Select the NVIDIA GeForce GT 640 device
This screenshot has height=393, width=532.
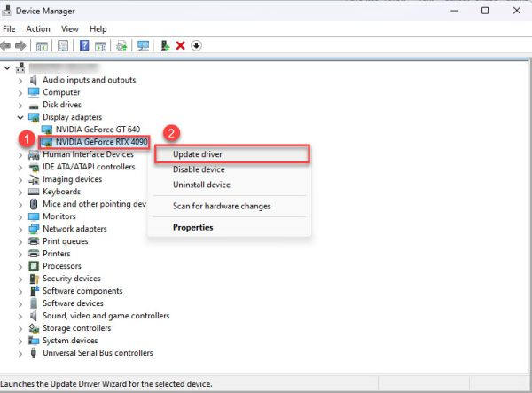pyautogui.click(x=99, y=130)
